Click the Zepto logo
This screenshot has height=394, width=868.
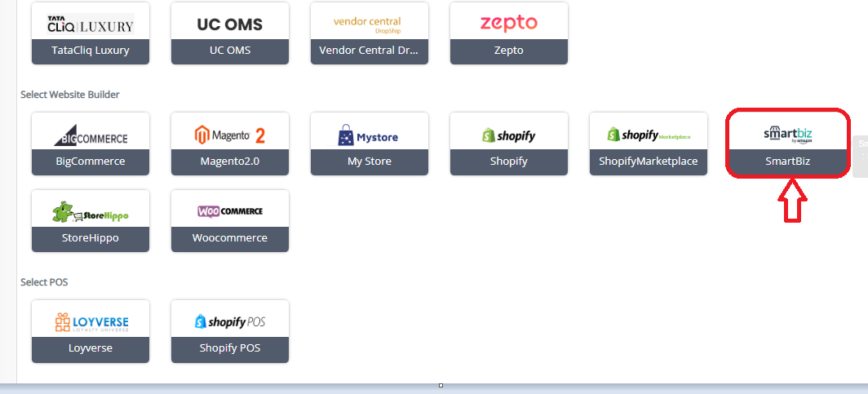point(508,23)
